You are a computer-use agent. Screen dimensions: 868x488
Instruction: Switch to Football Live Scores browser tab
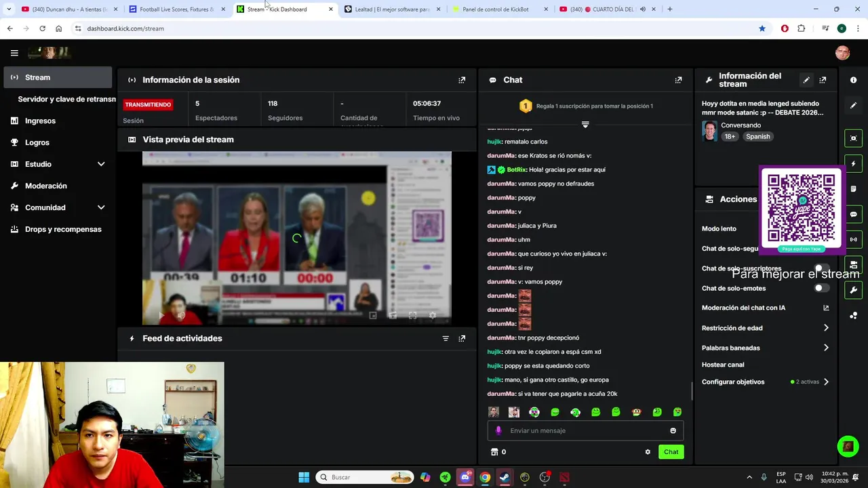176,9
